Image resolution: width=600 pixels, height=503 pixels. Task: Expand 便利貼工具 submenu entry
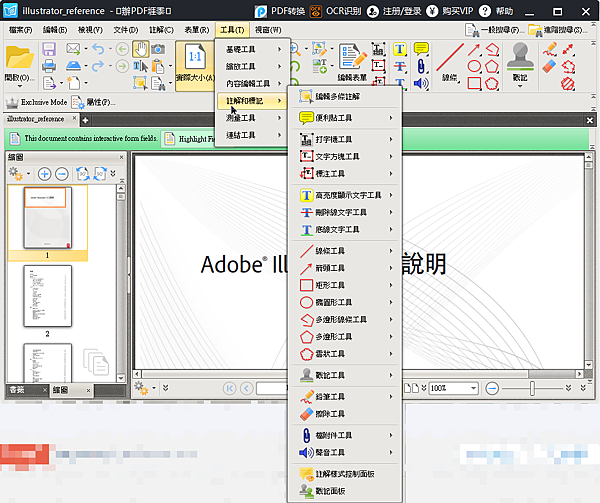(x=345, y=118)
